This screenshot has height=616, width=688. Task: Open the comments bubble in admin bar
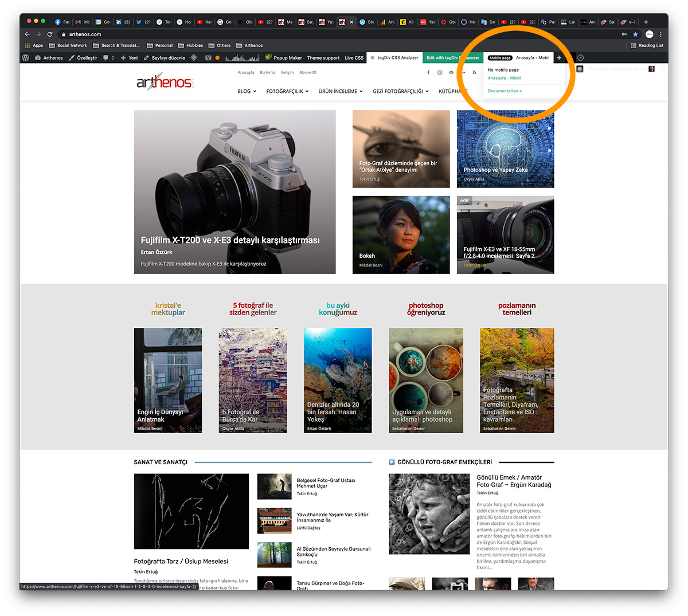(x=109, y=58)
